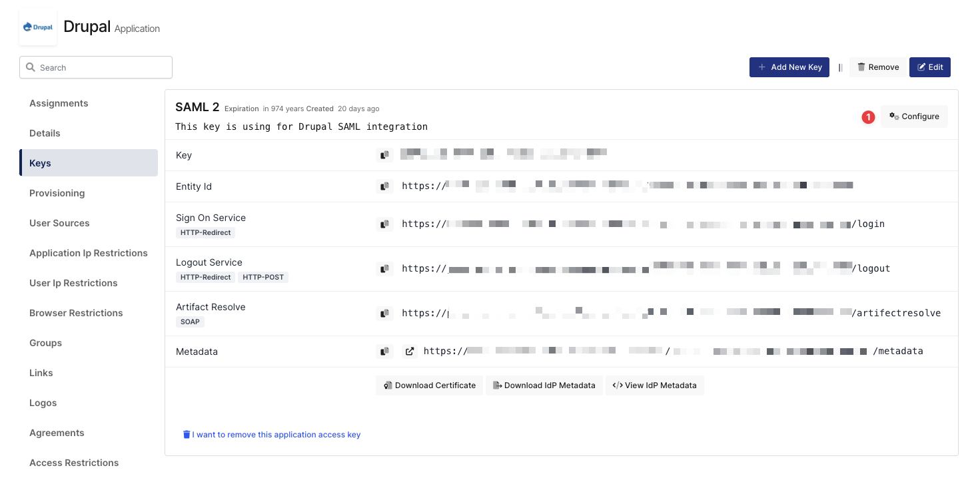Copy the Logout Service URL

[384, 268]
